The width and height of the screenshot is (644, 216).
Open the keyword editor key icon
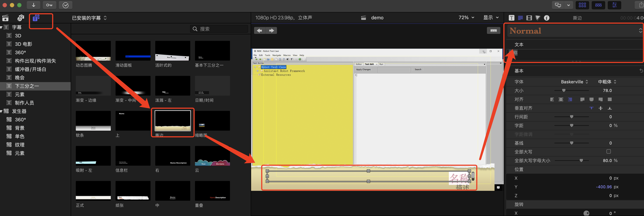tap(49, 5)
